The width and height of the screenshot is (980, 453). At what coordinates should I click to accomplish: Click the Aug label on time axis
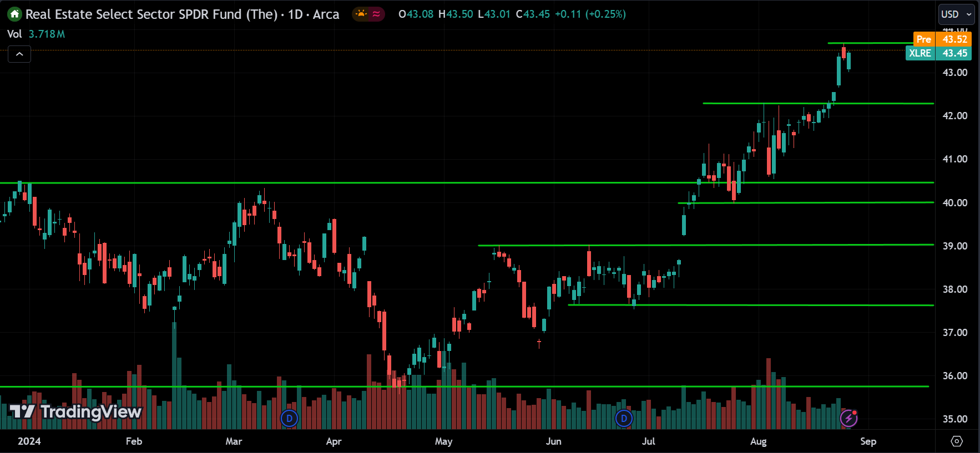click(758, 441)
